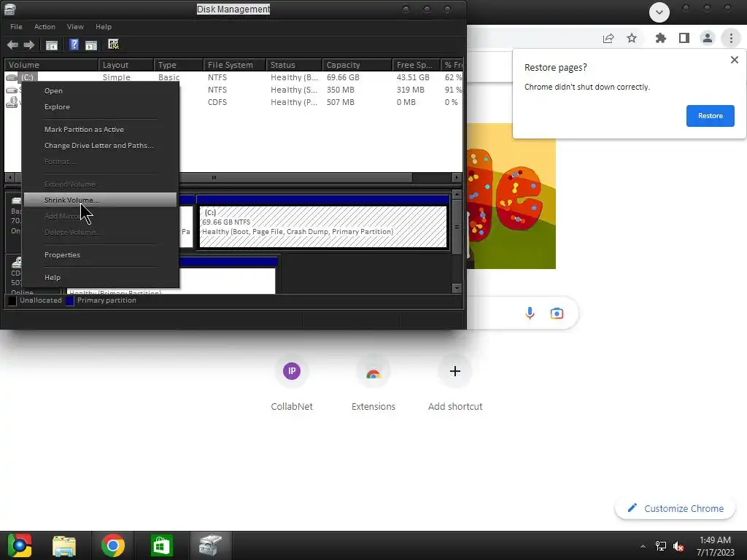
Task: Bookmark the page with the star icon
Action: [x=632, y=38]
